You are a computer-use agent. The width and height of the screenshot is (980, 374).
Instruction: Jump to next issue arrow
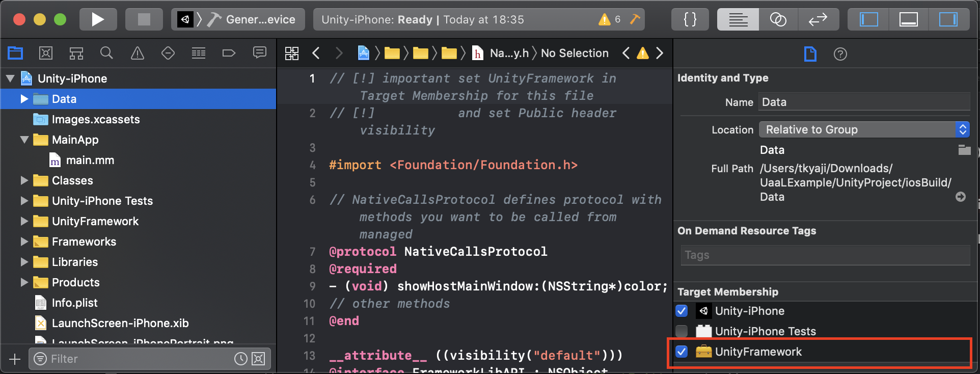(660, 53)
